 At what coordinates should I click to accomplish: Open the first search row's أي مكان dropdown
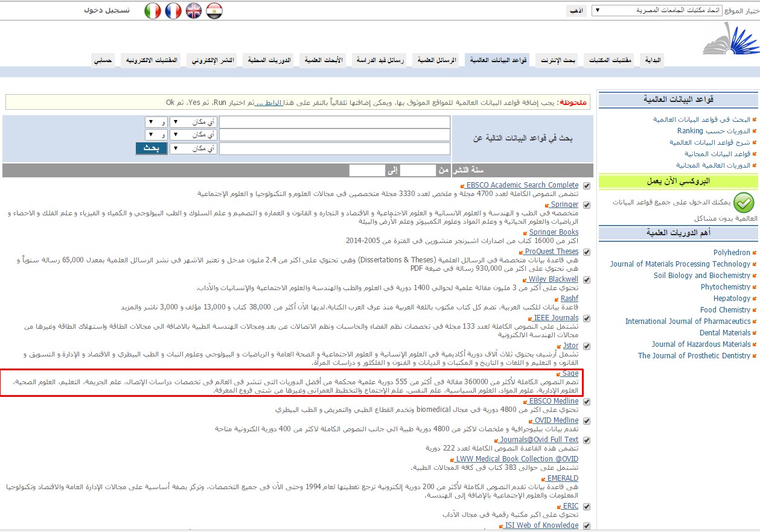(193, 122)
